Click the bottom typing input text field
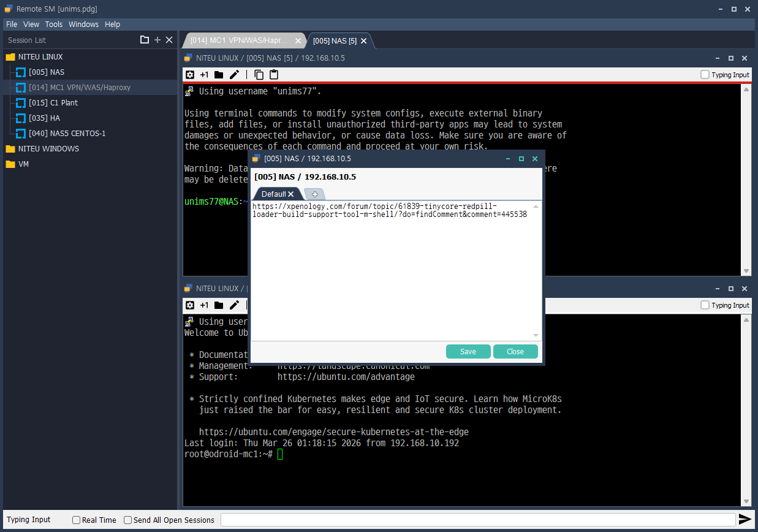 click(477, 520)
